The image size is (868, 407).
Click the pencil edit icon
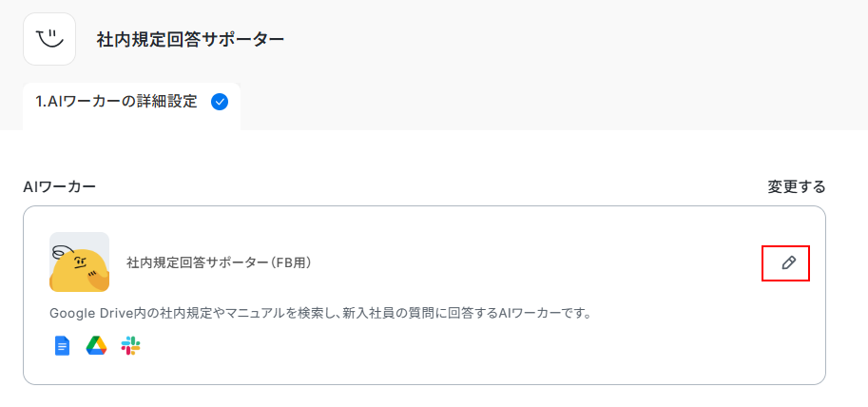(x=788, y=263)
